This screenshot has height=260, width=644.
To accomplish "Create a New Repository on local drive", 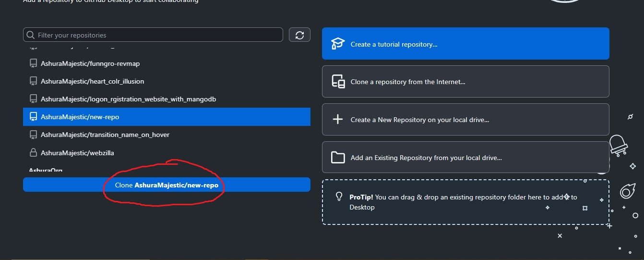I will tap(465, 119).
